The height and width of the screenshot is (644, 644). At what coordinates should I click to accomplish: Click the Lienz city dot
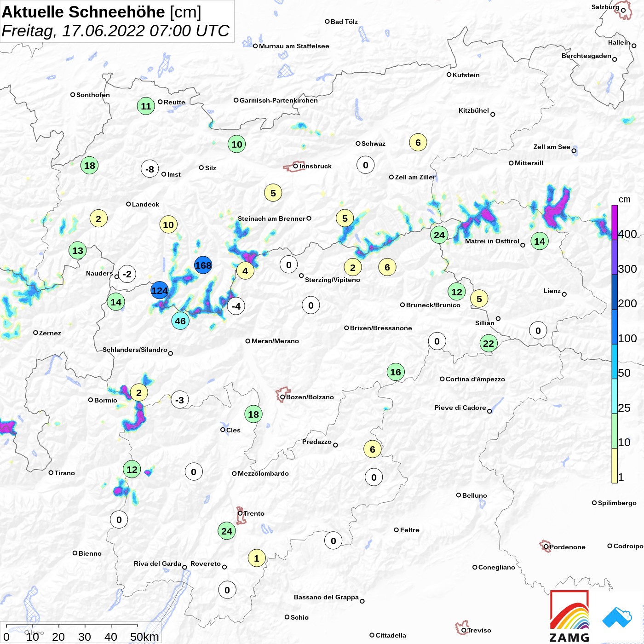click(x=564, y=294)
